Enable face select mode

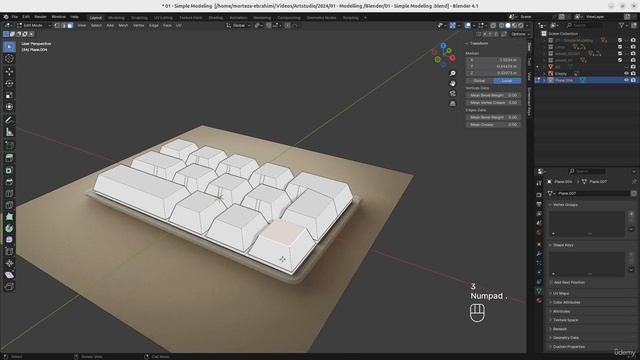(x=70, y=25)
